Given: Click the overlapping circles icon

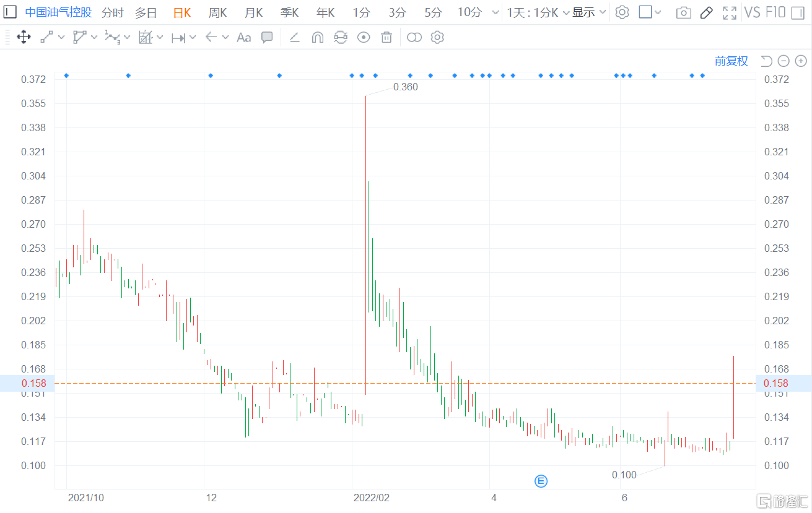Looking at the screenshot, I should [x=414, y=37].
